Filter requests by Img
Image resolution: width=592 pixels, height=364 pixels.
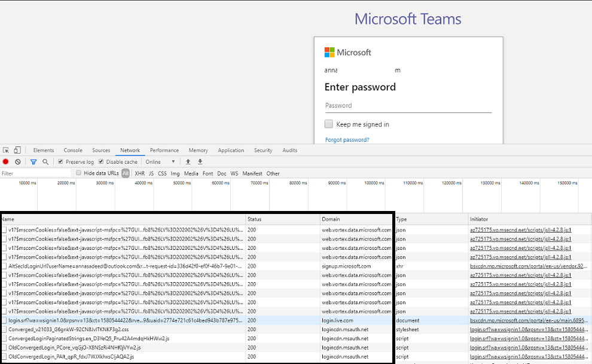coord(175,173)
